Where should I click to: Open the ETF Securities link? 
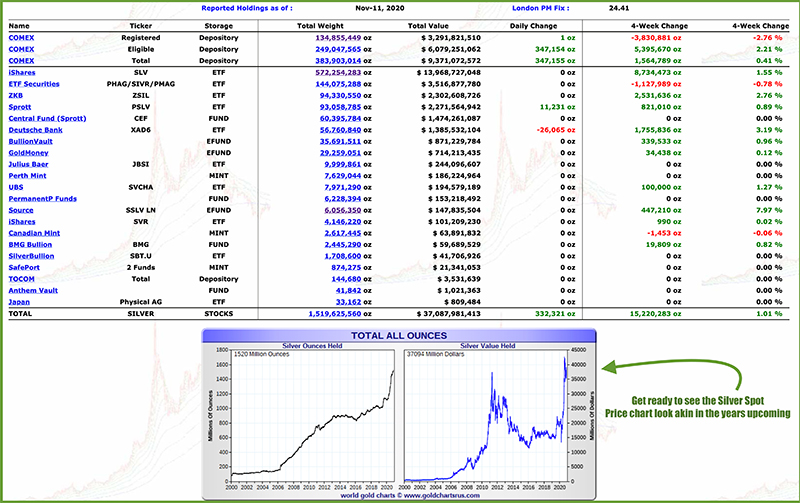pos(34,84)
